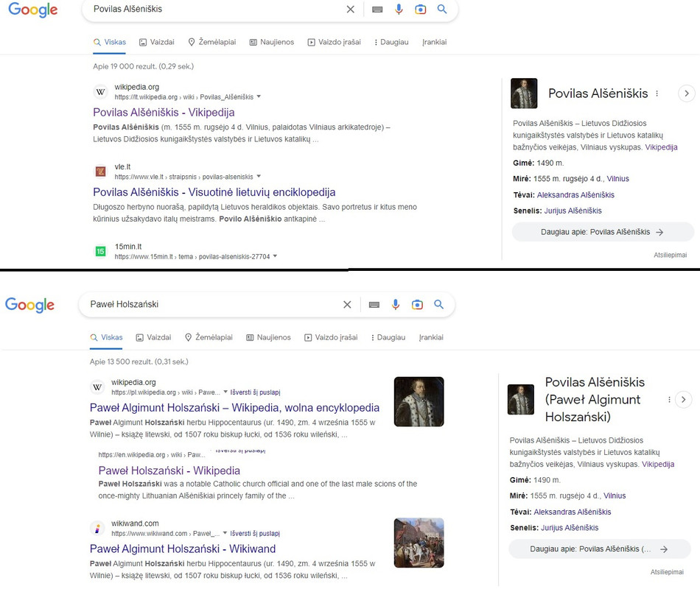Click Wikiwand favicon
Image resolution: width=700 pixels, height=589 pixels.
point(97,529)
